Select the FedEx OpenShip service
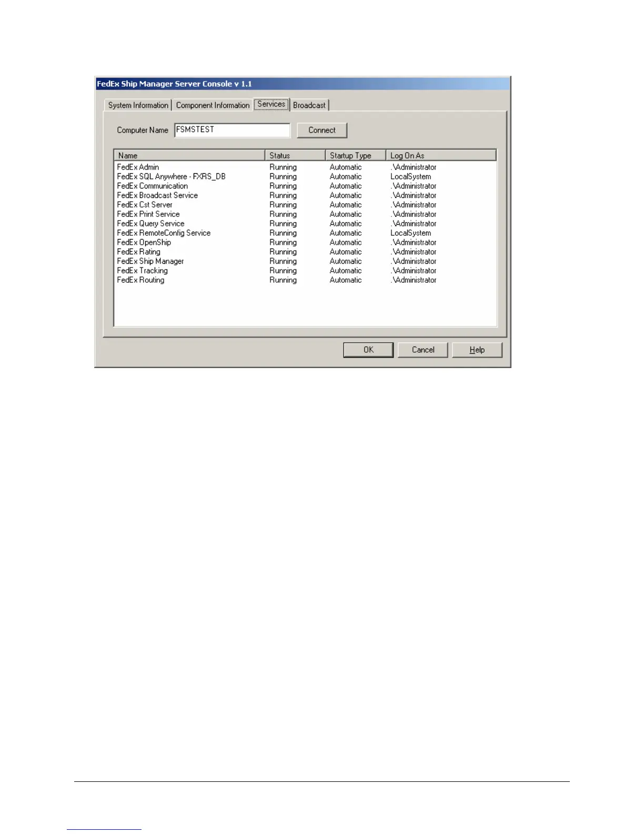The image size is (644, 834). click(305, 243)
